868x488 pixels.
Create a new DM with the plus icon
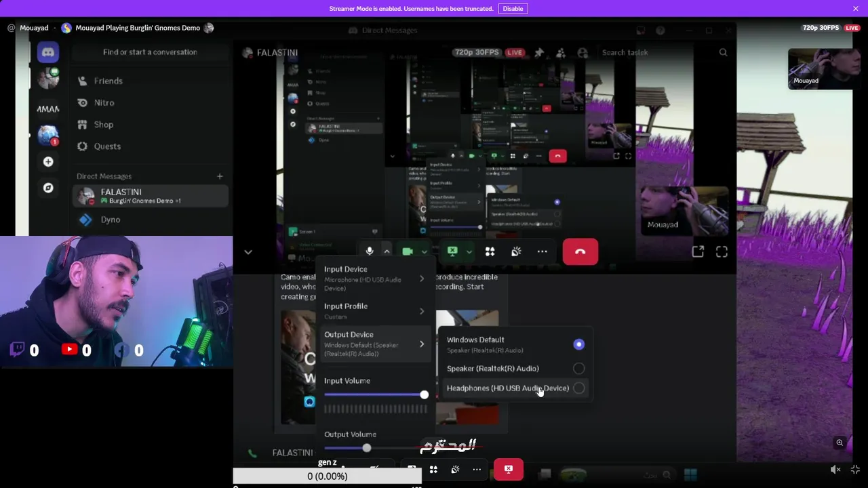coord(220,176)
